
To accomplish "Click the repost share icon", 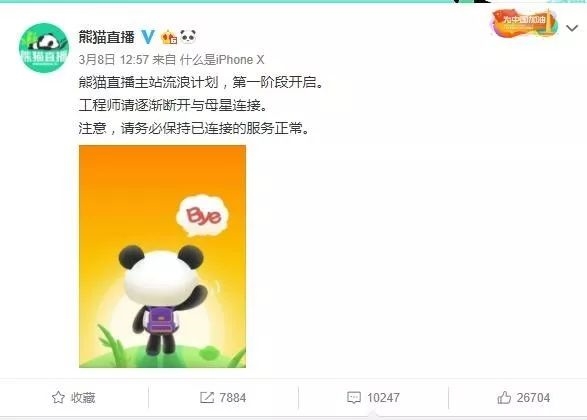I will pyautogui.click(x=207, y=398).
